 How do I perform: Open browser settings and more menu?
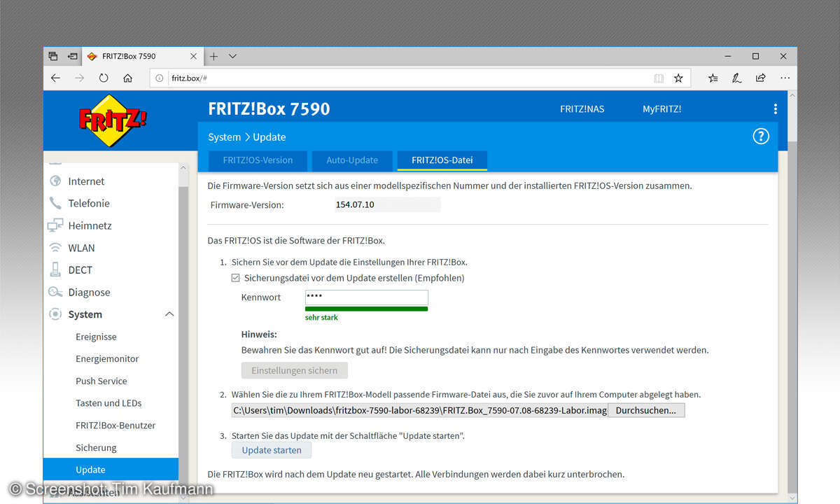785,78
